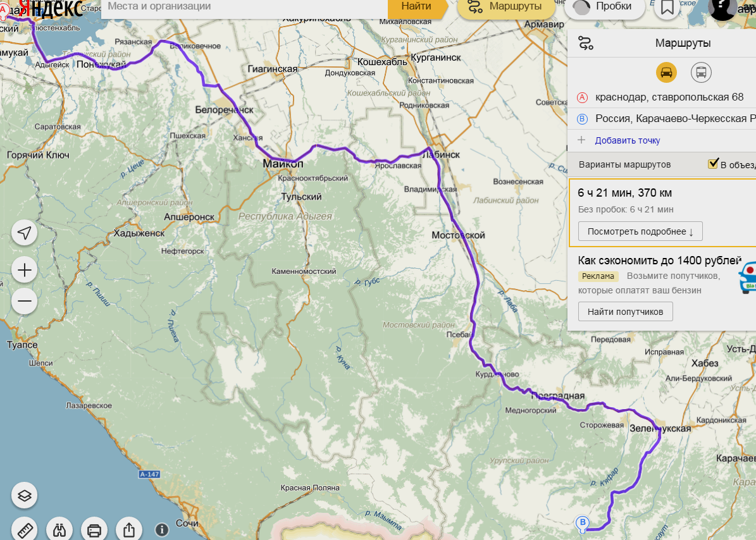Viewport: 756px width, 540px height.
Task: Click 'Посмотреть подробнее' button
Action: tap(640, 231)
